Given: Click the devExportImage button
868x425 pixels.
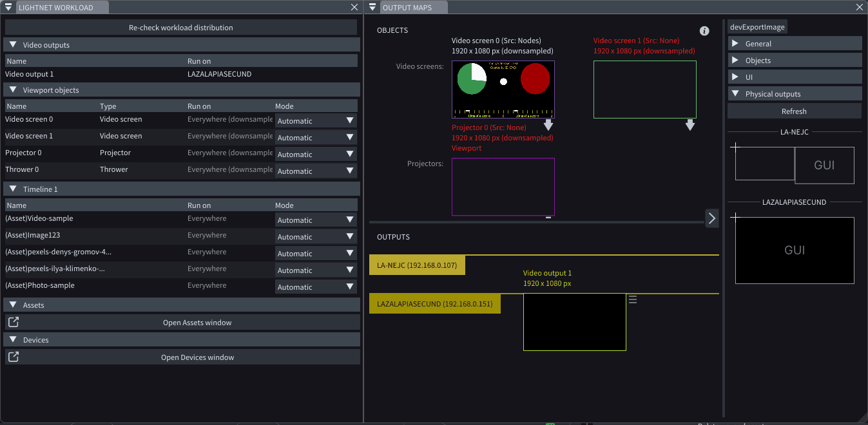Looking at the screenshot, I should point(757,27).
